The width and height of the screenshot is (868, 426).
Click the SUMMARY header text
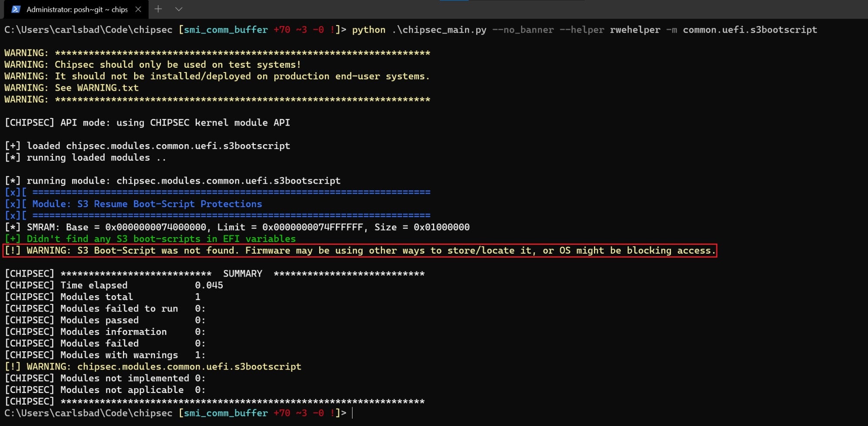point(242,274)
